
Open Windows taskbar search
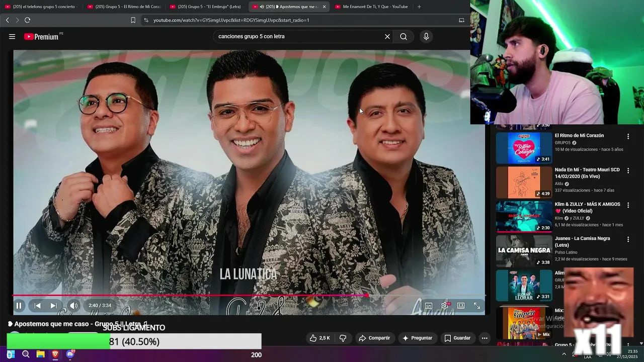(26, 354)
